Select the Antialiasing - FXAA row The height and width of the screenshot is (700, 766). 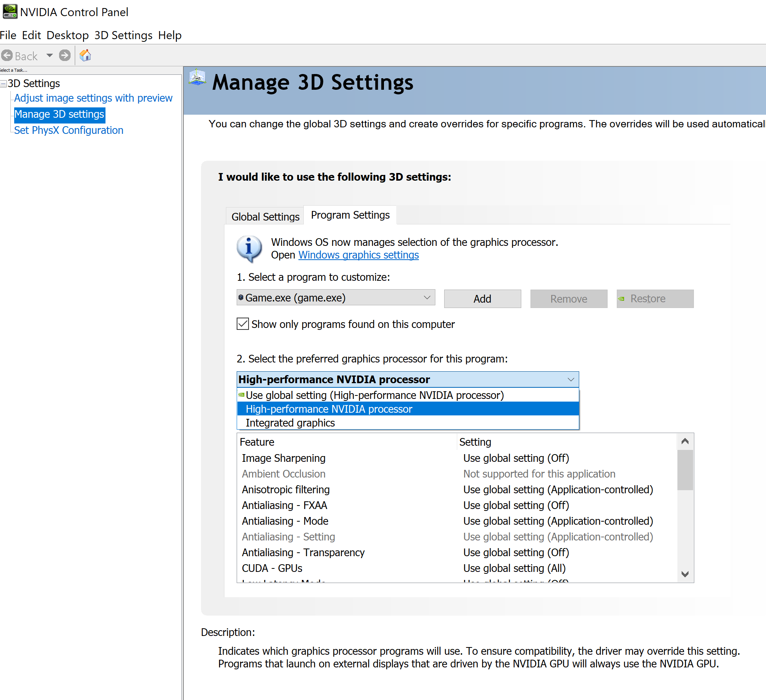[x=457, y=506]
